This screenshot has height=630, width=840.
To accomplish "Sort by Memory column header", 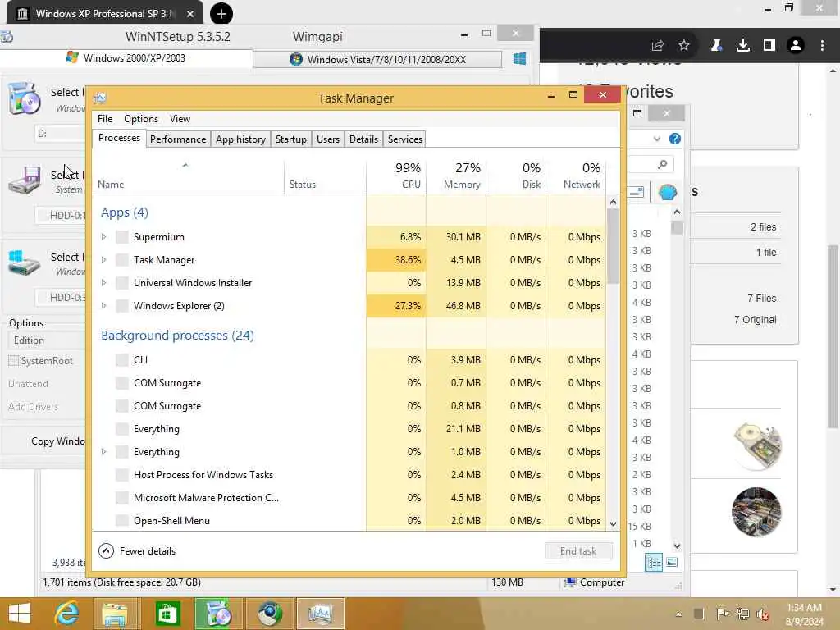I will pyautogui.click(x=456, y=176).
